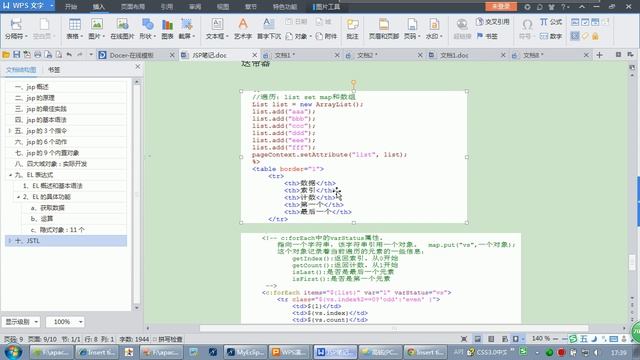Screen dimensions: 640x360
Task: Open the WPS 文字 application menu dropdown
Action: 52,6
